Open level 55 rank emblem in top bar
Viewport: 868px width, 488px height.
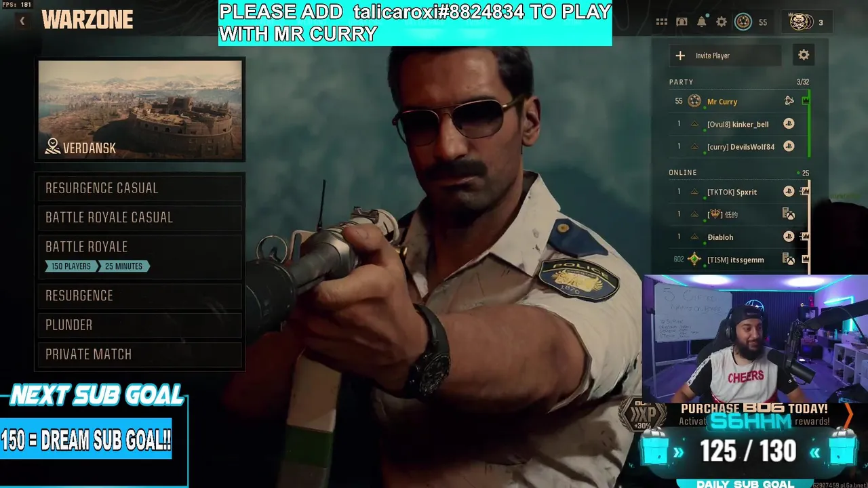[x=743, y=22]
